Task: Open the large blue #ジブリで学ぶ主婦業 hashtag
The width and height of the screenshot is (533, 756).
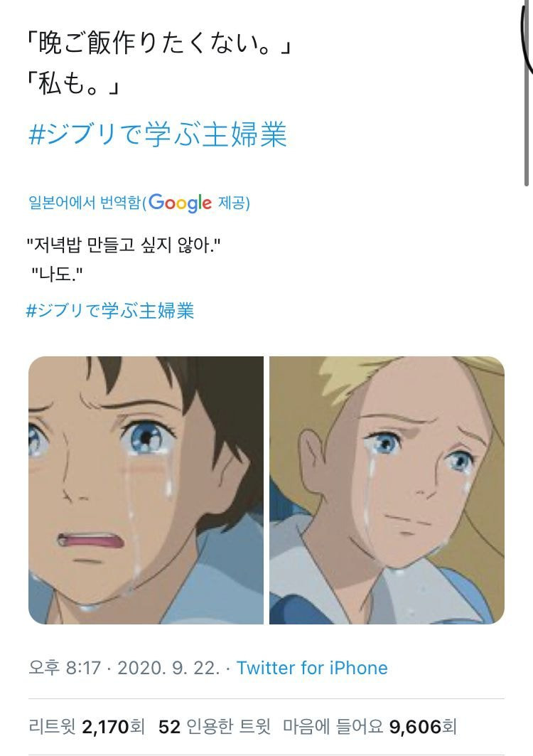Action: click(158, 134)
